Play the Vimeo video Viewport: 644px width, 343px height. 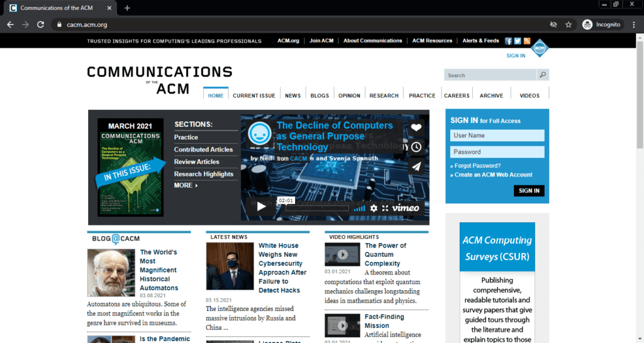(x=261, y=206)
